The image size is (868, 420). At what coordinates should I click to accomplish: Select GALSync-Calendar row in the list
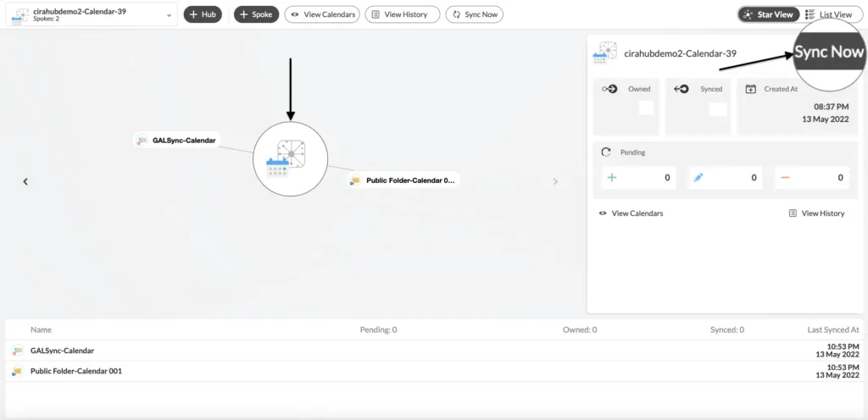point(434,351)
